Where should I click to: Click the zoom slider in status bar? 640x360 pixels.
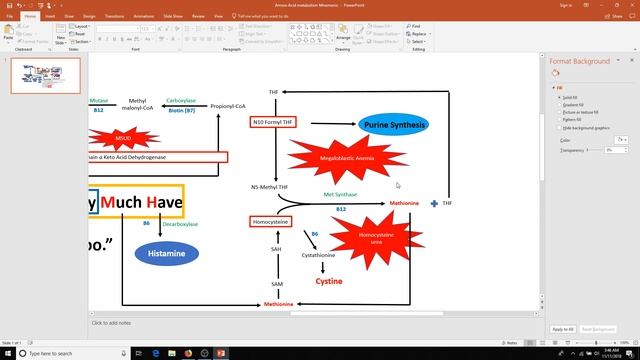pyautogui.click(x=596, y=343)
